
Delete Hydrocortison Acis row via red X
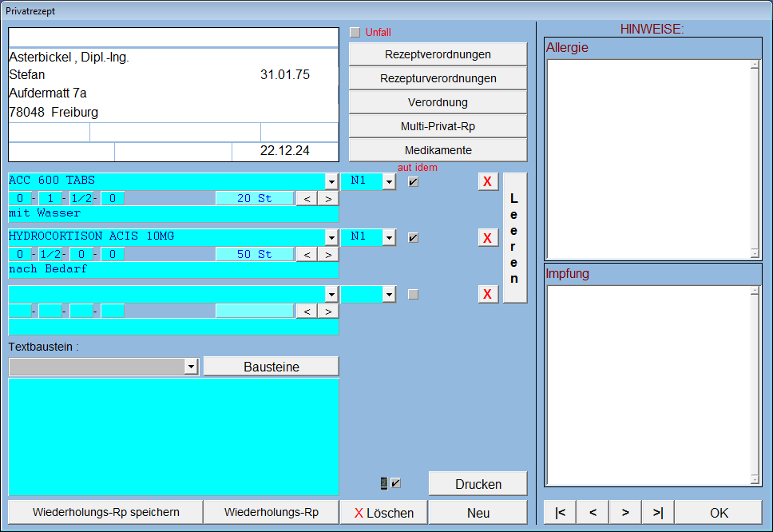488,237
